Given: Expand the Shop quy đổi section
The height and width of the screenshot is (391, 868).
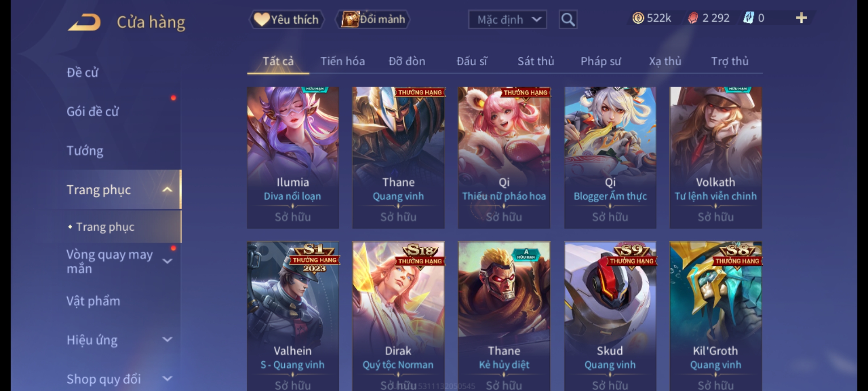Looking at the screenshot, I should (x=167, y=379).
